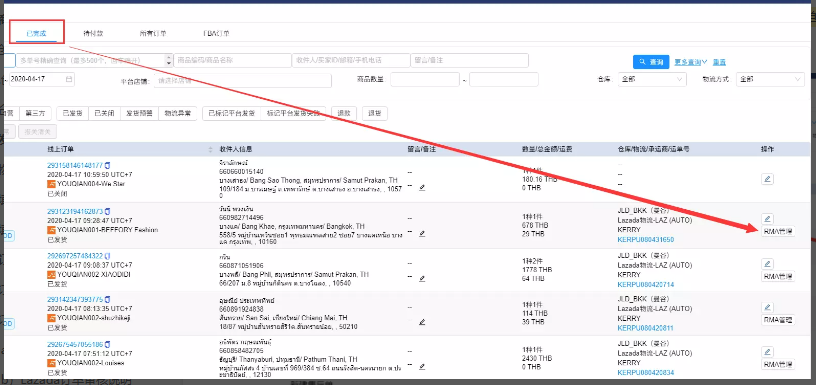Click the copy icon beside order 292697257484322
Screen dimensions: 816x385
tap(108, 256)
